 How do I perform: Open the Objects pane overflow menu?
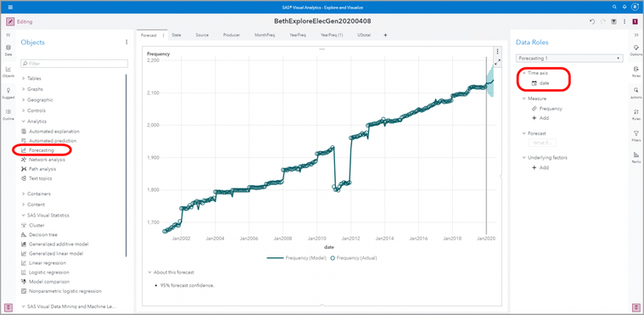pos(126,42)
